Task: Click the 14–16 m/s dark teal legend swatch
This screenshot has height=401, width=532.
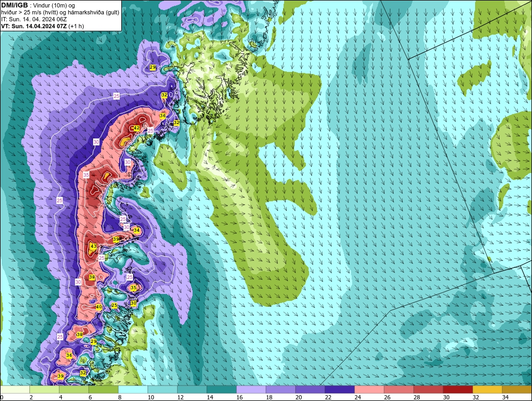Action: (x=221, y=389)
